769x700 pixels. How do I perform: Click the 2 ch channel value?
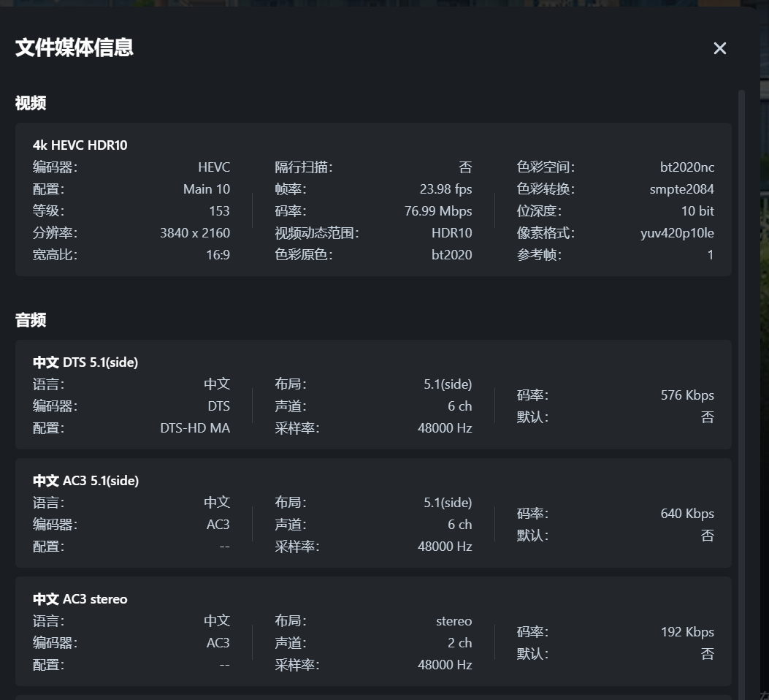pyautogui.click(x=459, y=643)
